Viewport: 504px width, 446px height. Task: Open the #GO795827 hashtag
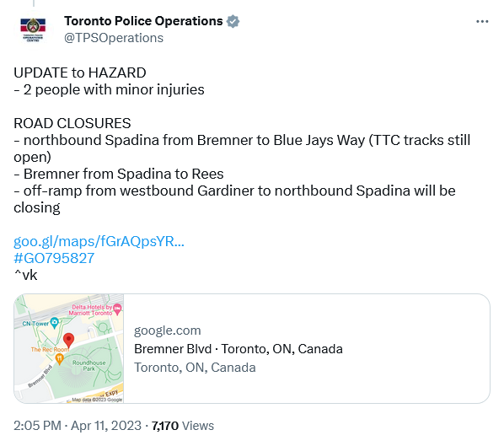click(x=54, y=258)
